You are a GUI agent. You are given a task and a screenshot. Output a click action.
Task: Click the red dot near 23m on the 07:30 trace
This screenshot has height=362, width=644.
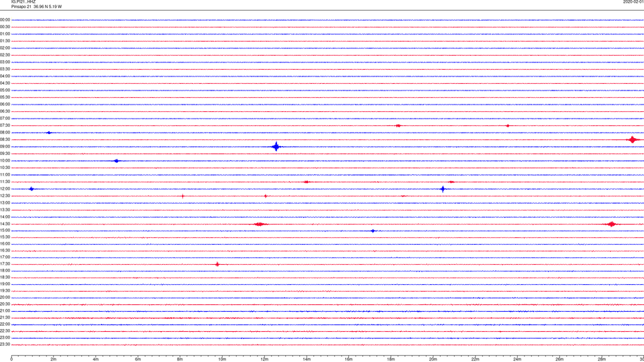508,125
